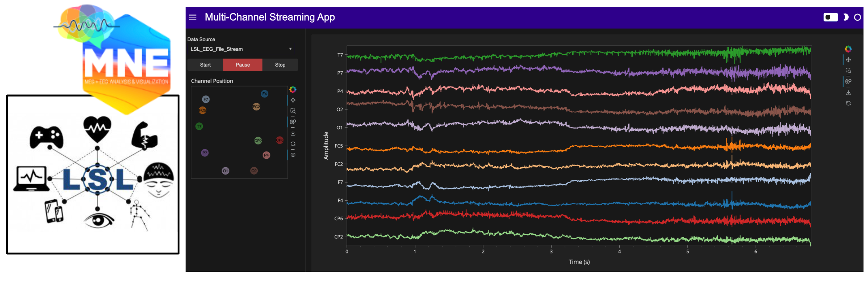Click the P4 channel marker
868x281 pixels.
266,155
